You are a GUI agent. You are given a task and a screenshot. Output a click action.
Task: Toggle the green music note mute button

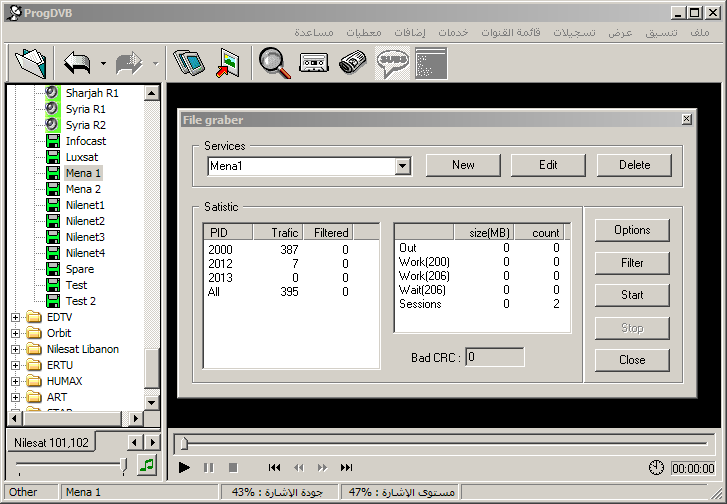click(x=147, y=465)
